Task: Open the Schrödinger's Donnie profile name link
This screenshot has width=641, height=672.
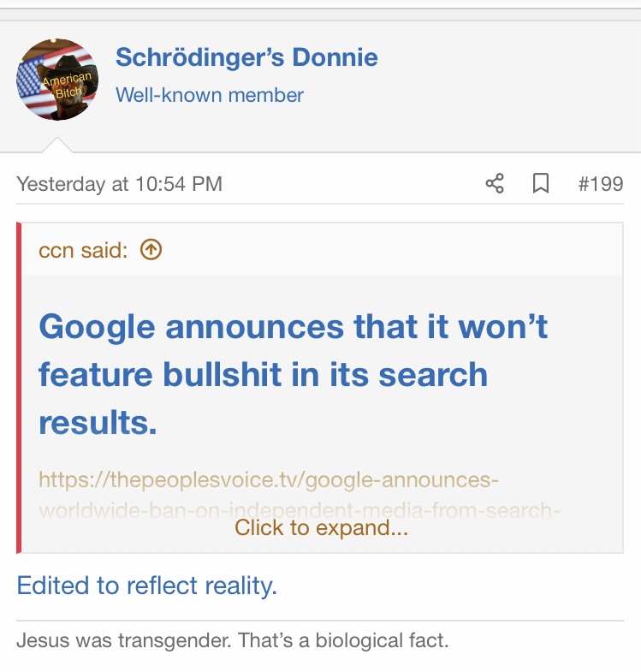Action: click(246, 57)
